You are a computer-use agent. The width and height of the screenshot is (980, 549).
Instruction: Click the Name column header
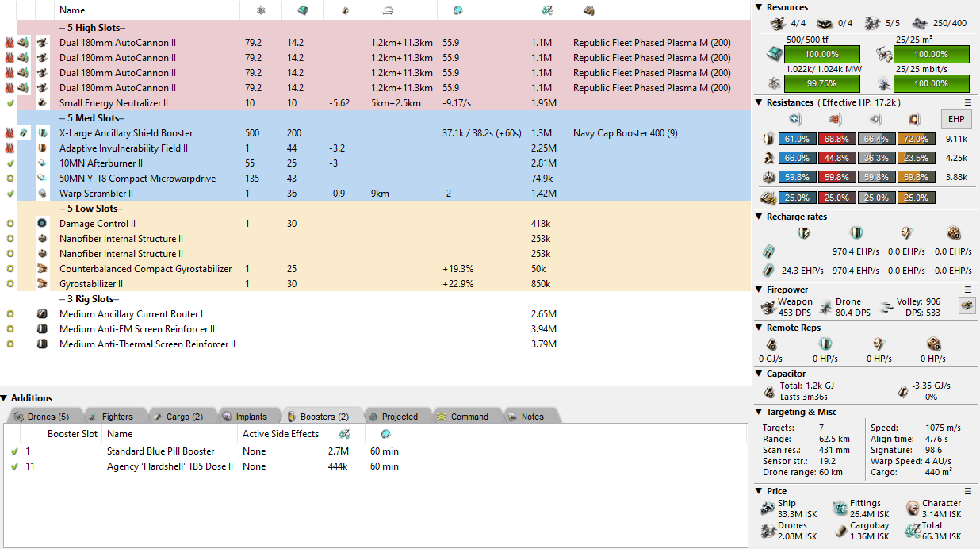point(72,10)
